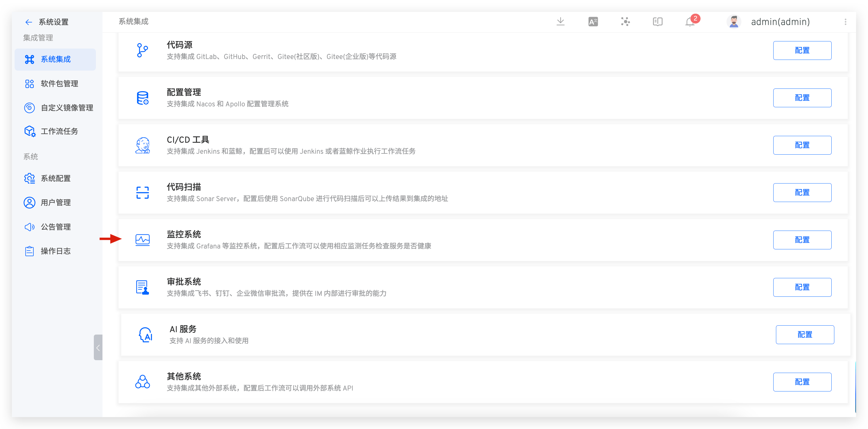
Task: Go back with the arrow beside 系统设置
Action: pos(28,22)
